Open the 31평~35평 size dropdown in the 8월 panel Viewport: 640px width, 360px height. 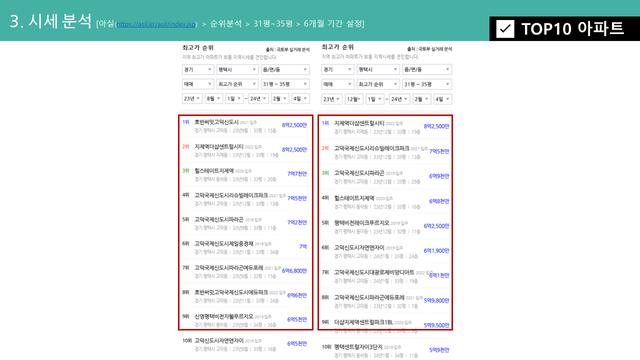[285, 84]
